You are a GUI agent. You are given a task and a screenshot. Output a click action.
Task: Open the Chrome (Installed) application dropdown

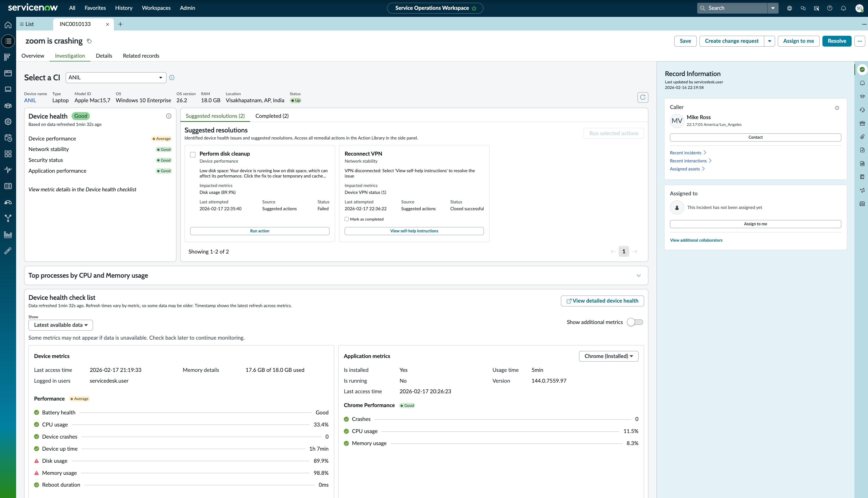608,356
